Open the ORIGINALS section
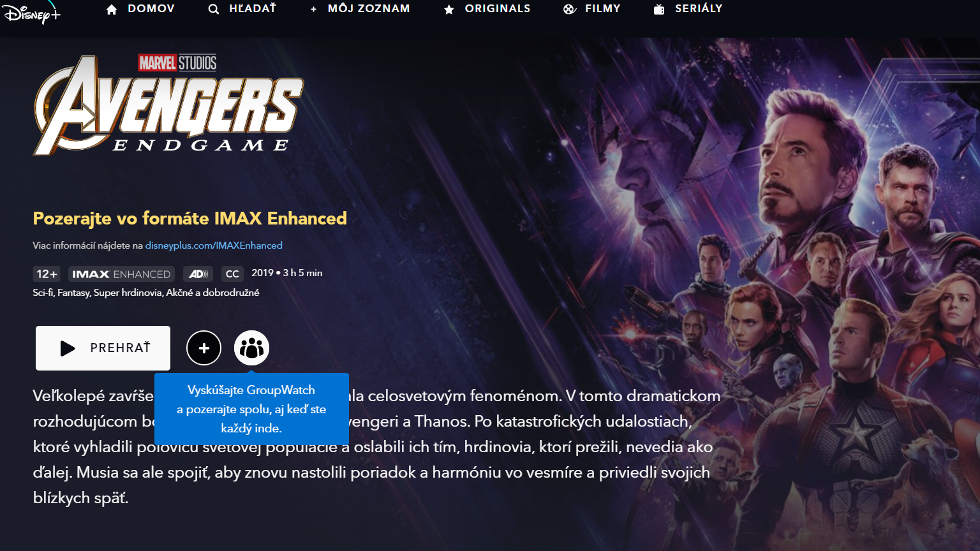 (498, 9)
